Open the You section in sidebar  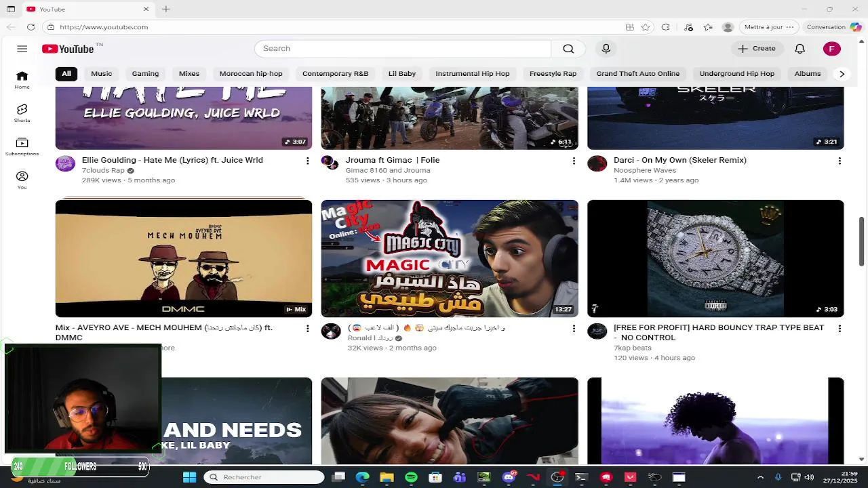click(x=22, y=180)
